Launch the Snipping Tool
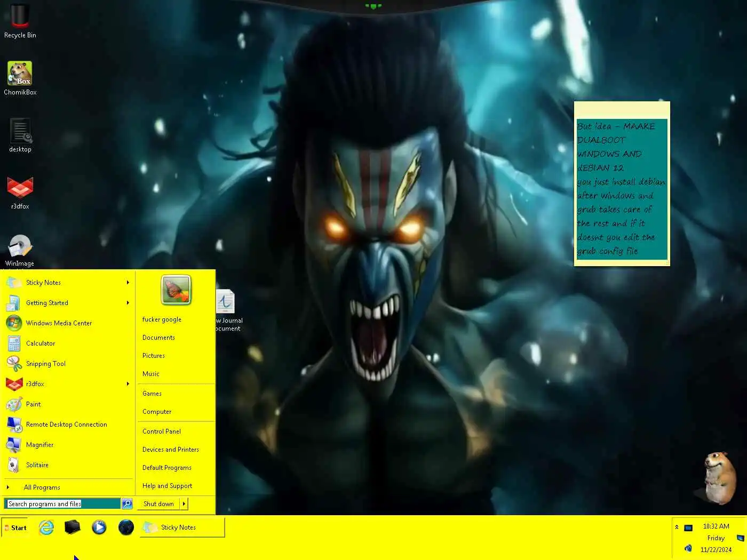The height and width of the screenshot is (560, 747). point(69,364)
